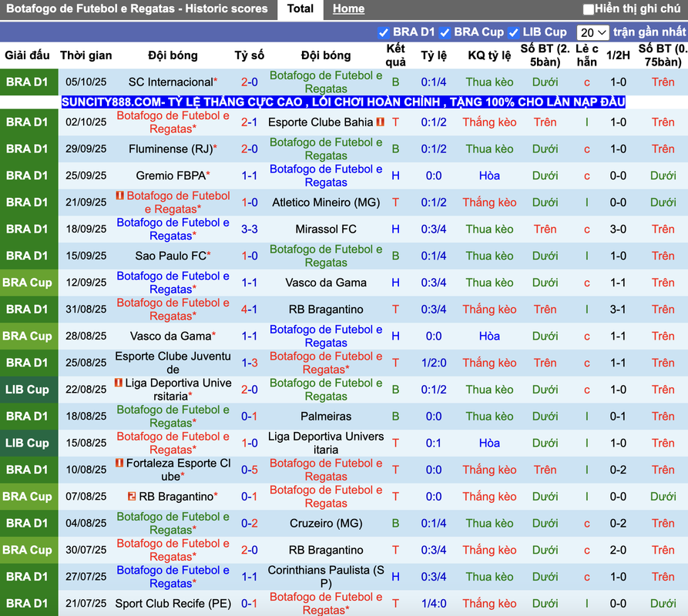The width and height of the screenshot is (688, 616).
Task: Click the 4-1 score against RB Bragantino
Action: pos(249,310)
